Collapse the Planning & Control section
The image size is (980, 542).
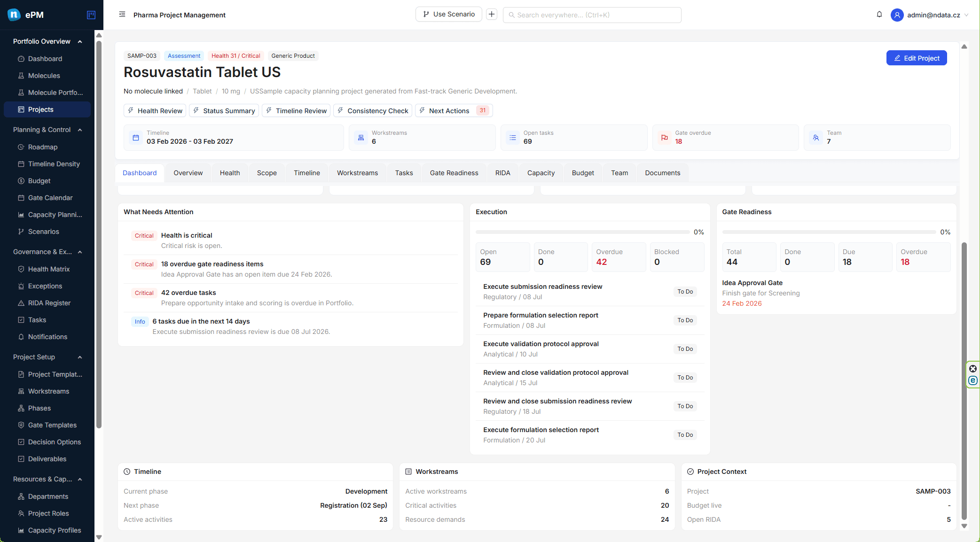pos(80,130)
